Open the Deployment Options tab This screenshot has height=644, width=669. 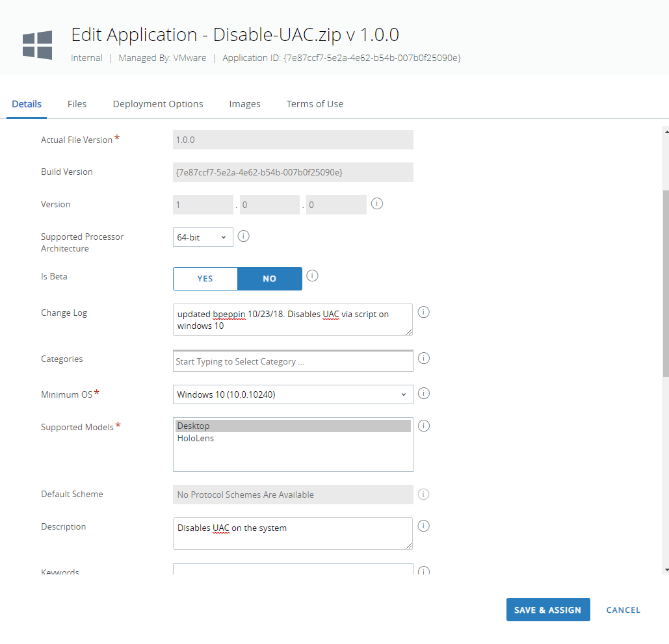(158, 104)
